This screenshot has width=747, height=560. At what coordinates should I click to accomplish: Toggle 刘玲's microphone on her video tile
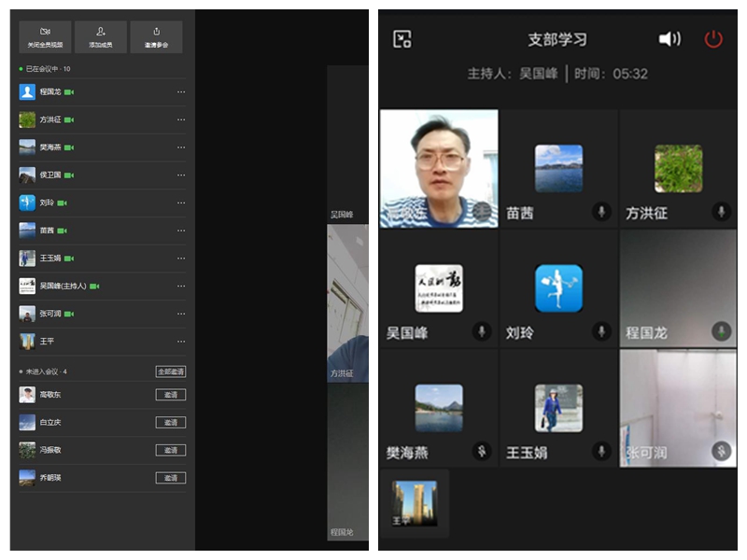coord(601,329)
